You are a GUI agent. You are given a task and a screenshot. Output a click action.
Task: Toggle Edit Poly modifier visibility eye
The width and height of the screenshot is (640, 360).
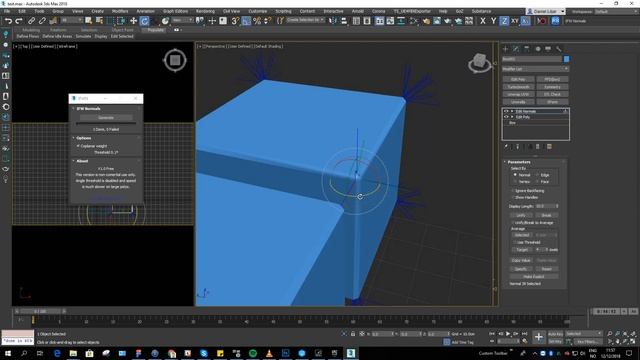[506, 117]
